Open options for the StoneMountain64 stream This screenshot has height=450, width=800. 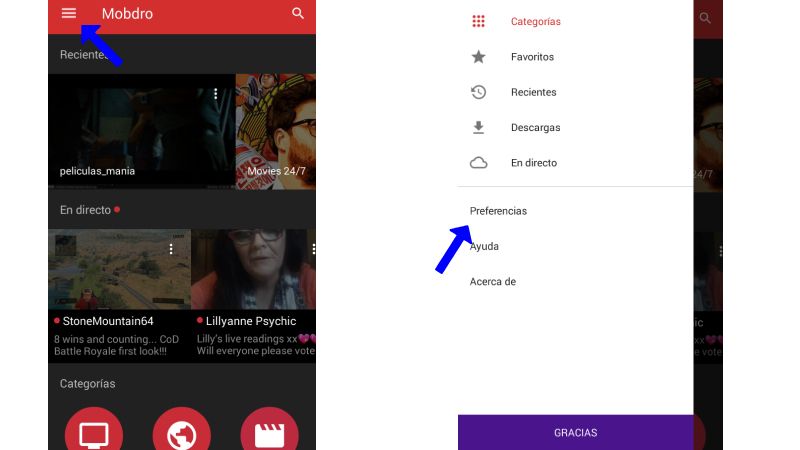coord(171,248)
